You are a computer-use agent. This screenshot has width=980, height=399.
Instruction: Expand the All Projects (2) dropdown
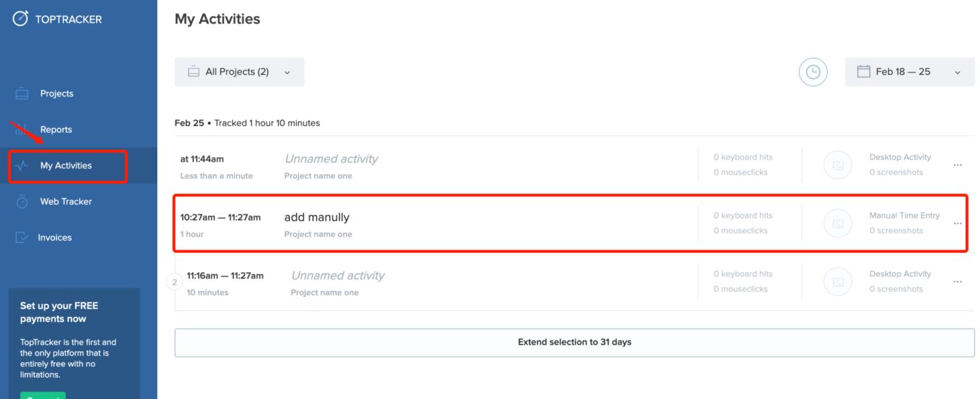240,72
